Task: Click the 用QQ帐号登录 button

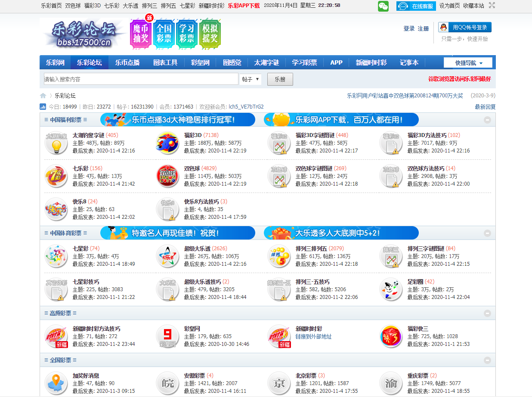Action: click(465, 27)
